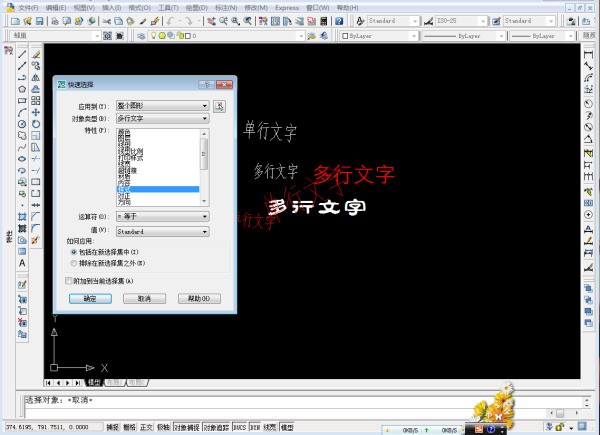This screenshot has width=600, height=435.
Task: Open the 值 dropdown showing Standard
Action: click(x=162, y=230)
